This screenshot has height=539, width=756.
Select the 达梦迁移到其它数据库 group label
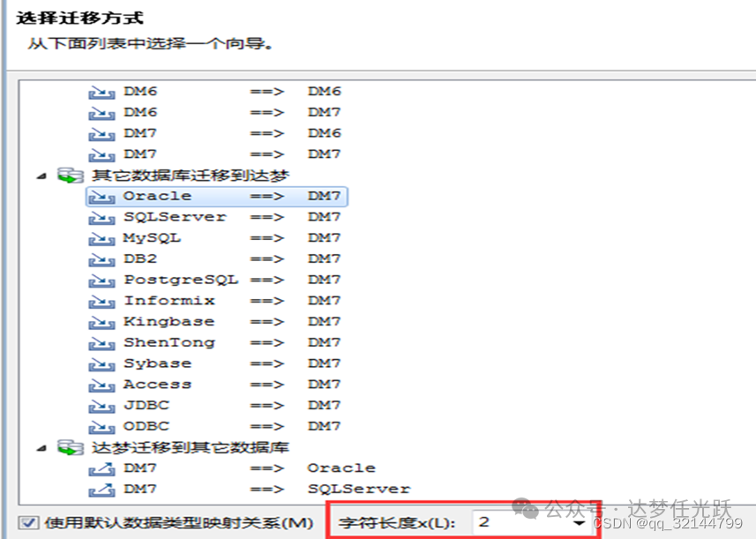pos(191,448)
